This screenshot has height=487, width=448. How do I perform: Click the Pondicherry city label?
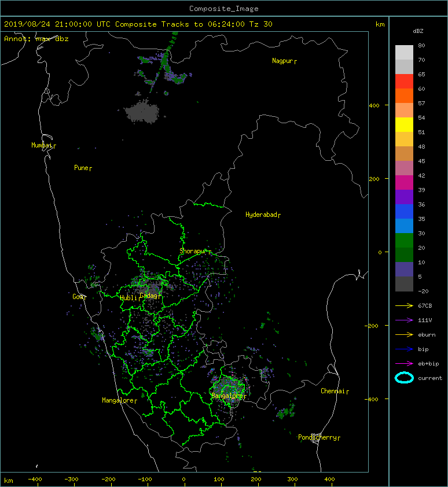(x=317, y=437)
